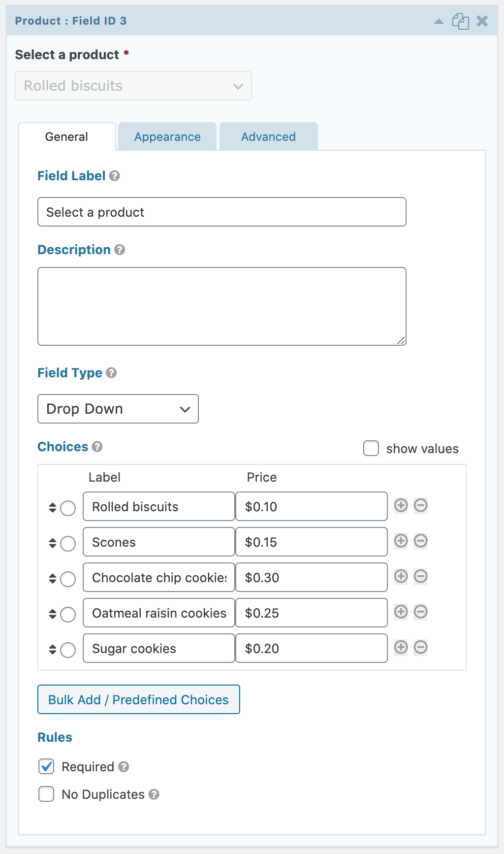
Task: Remove the Sugar cookies choice
Action: pos(420,647)
